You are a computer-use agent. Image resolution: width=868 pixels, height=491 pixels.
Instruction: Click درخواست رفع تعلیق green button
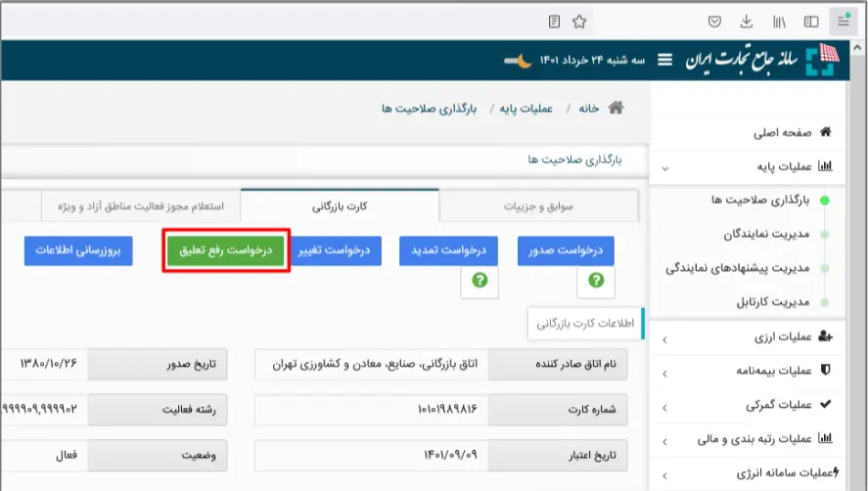pos(226,250)
